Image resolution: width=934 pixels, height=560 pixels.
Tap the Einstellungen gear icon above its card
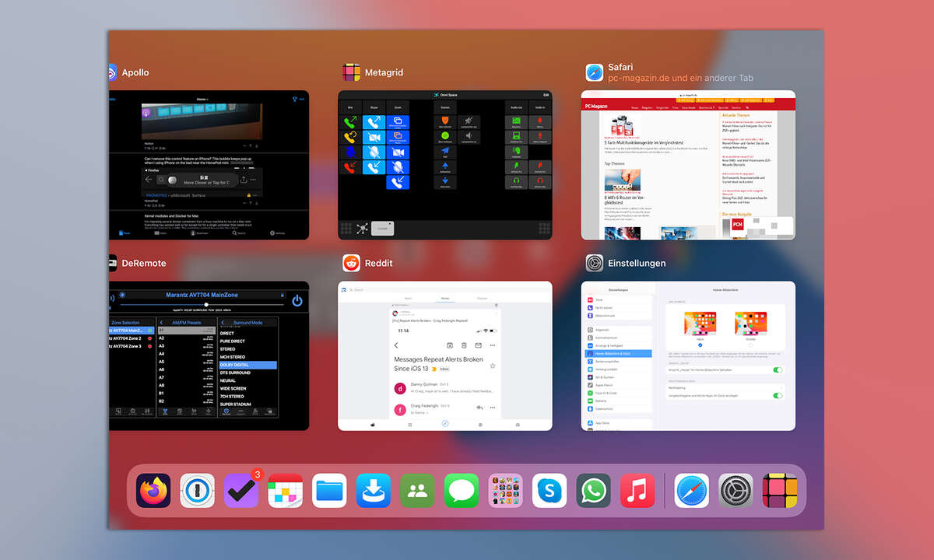click(x=595, y=263)
